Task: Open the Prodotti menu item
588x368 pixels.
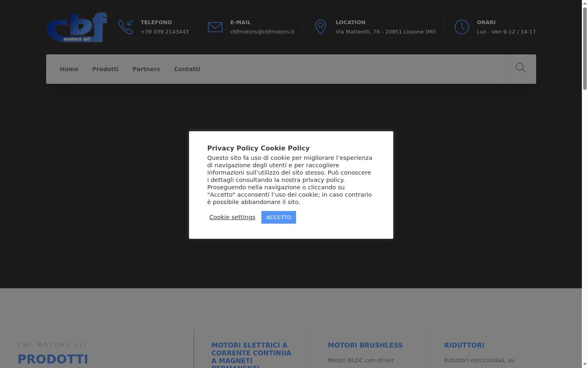Action: click(105, 69)
